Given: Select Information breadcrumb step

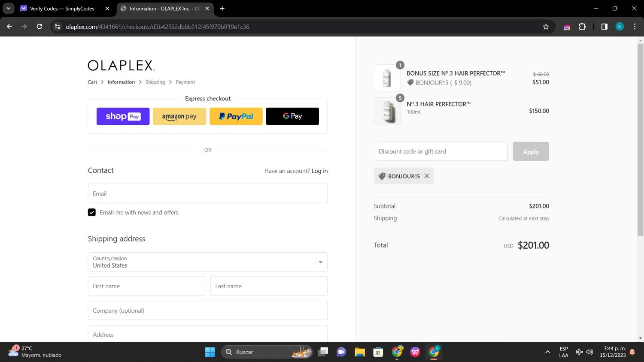Looking at the screenshot, I should coord(121,82).
